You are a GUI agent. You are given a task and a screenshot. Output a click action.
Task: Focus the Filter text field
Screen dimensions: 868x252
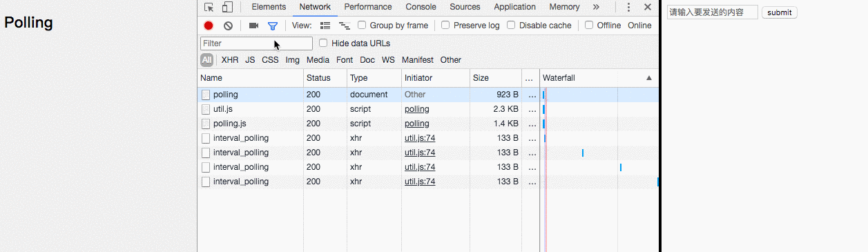coord(256,43)
